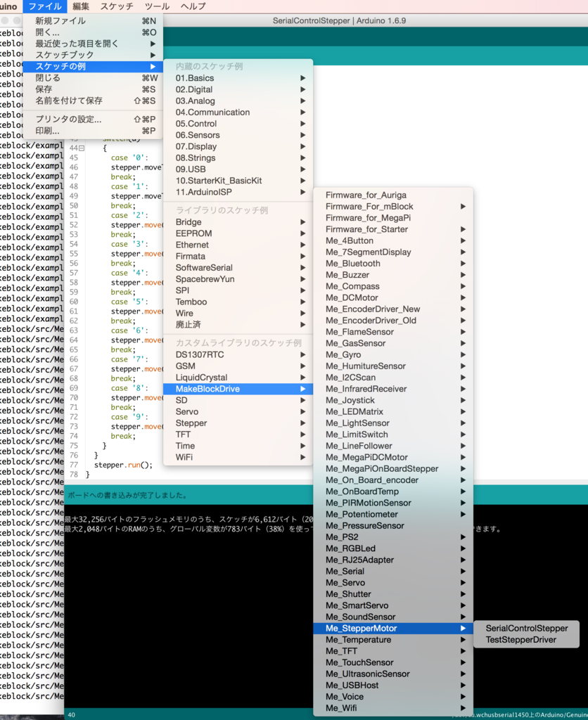Viewport: 588px width, 720px height.
Task: Choose 開く… menu entry
Action: pyautogui.click(x=93, y=32)
